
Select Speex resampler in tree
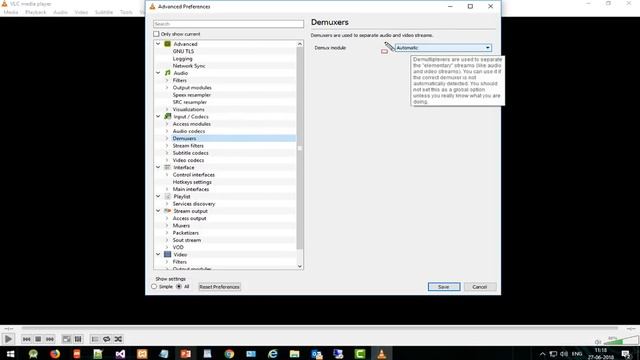point(192,95)
